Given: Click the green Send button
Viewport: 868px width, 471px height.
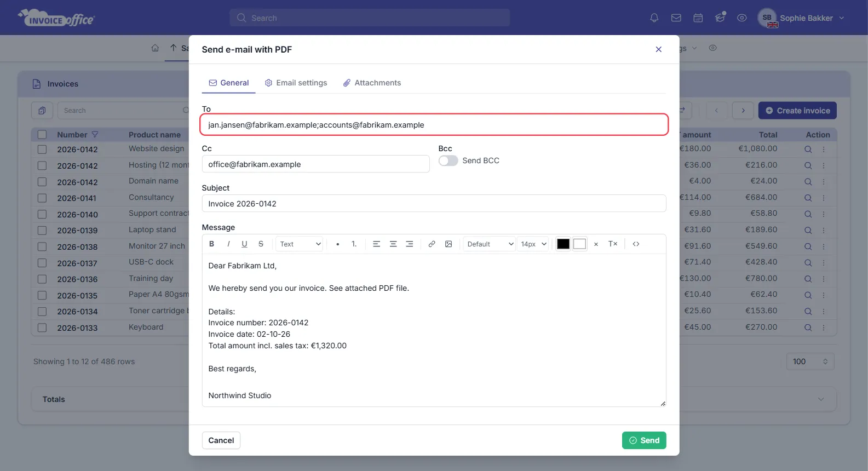Looking at the screenshot, I should point(644,440).
